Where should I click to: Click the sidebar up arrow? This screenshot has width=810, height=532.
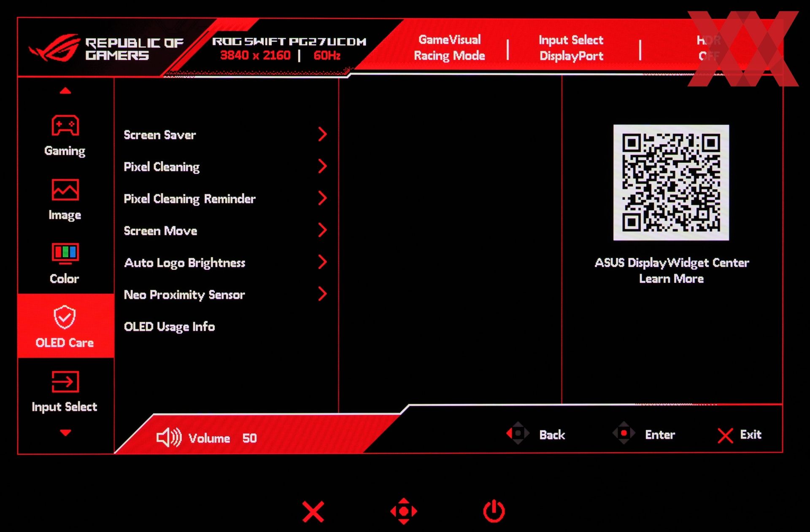click(x=65, y=91)
